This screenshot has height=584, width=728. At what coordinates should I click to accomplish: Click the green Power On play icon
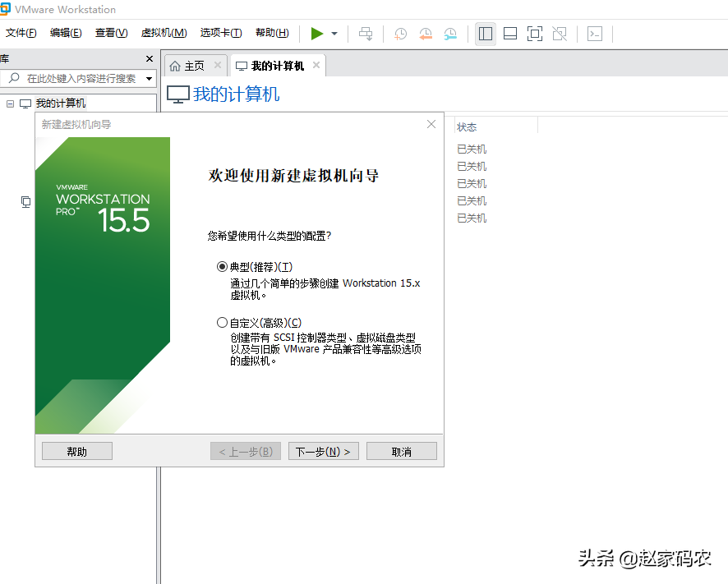pos(316,34)
